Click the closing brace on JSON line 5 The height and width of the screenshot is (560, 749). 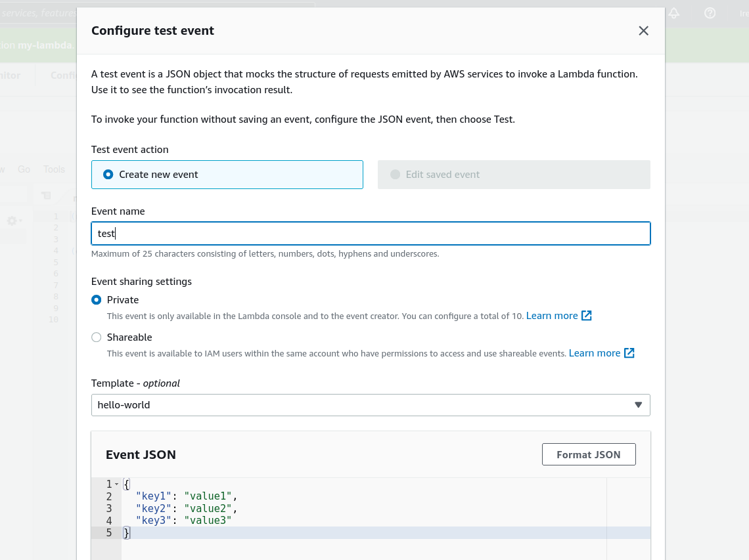pyautogui.click(x=126, y=533)
